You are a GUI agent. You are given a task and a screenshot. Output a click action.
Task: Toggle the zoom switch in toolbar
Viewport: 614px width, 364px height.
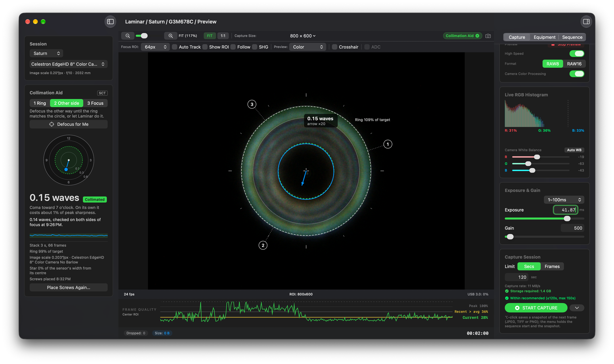[142, 36]
